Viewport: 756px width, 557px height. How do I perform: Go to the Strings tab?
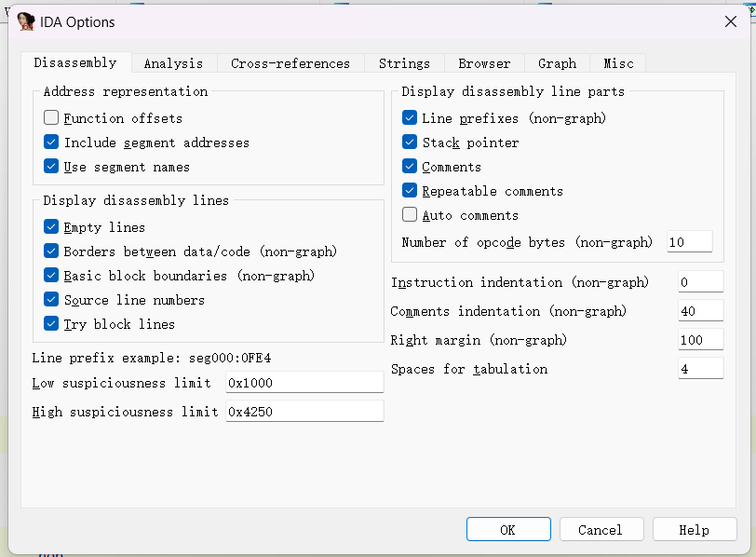[x=404, y=63]
